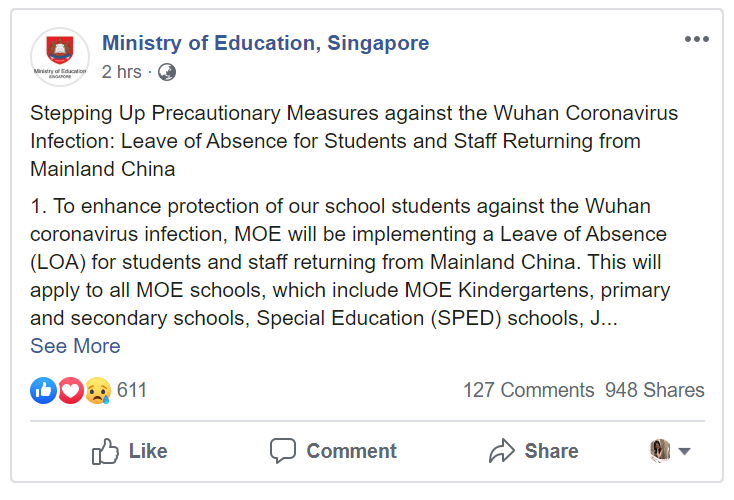Image resolution: width=734 pixels, height=500 pixels.
Task: Click the sad crying reaction emoji
Action: coord(97,390)
